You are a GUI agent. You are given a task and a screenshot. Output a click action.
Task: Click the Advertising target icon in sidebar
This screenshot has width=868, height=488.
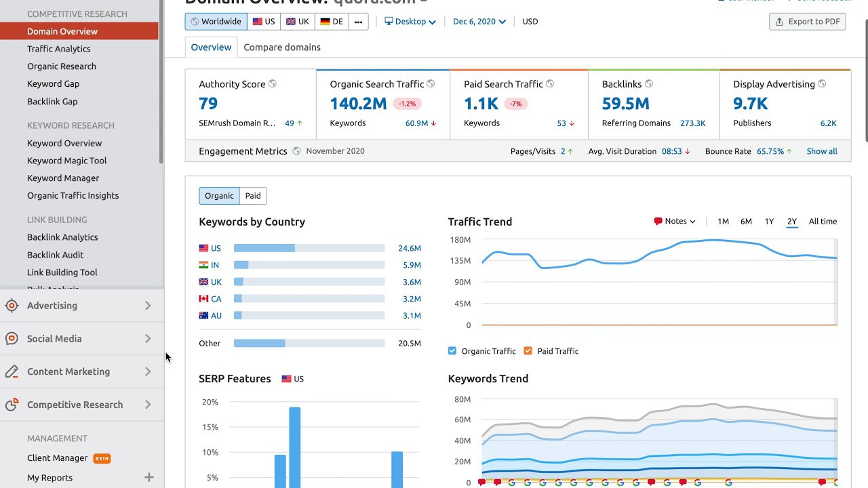[12, 306]
